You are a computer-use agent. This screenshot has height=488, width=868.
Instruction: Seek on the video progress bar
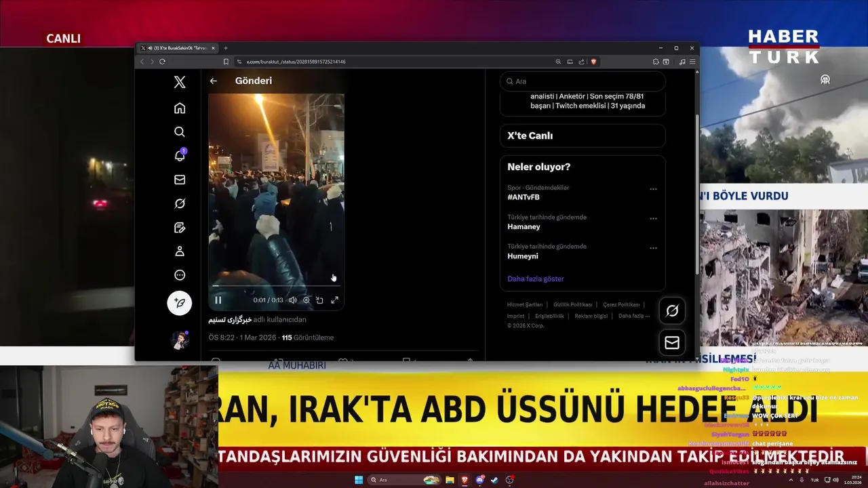pos(277,286)
